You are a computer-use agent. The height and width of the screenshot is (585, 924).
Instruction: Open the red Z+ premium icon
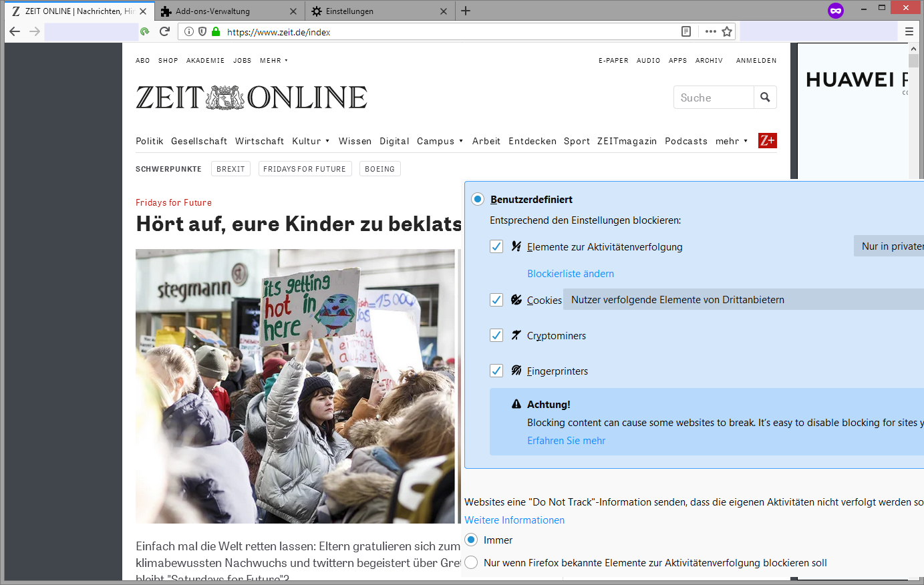pyautogui.click(x=768, y=140)
